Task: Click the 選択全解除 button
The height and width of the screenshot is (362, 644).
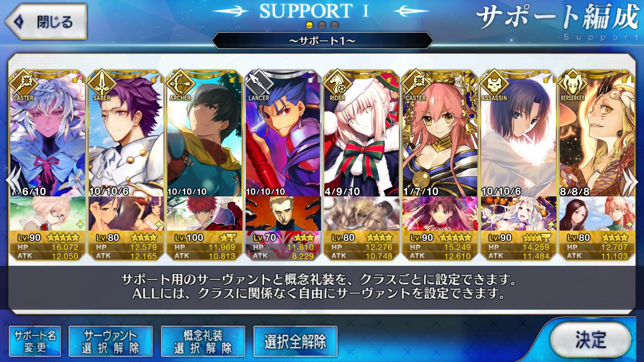Action: pyautogui.click(x=296, y=341)
